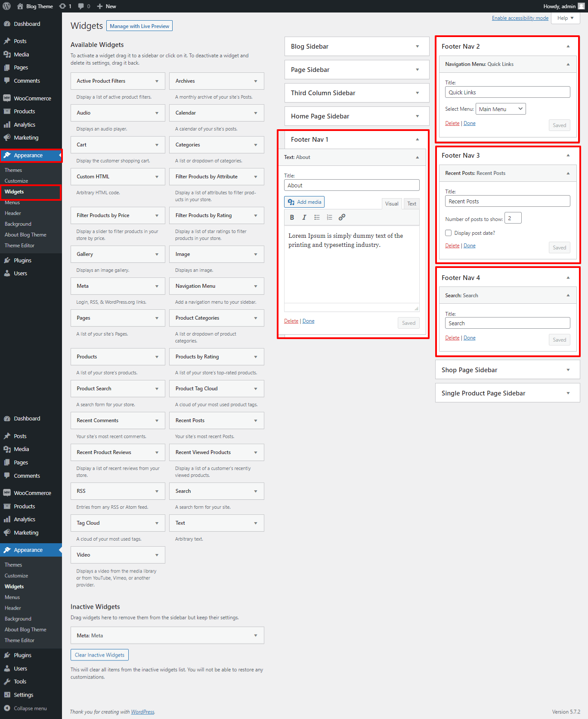
Task: Open Menus under Appearance
Action: (x=12, y=202)
